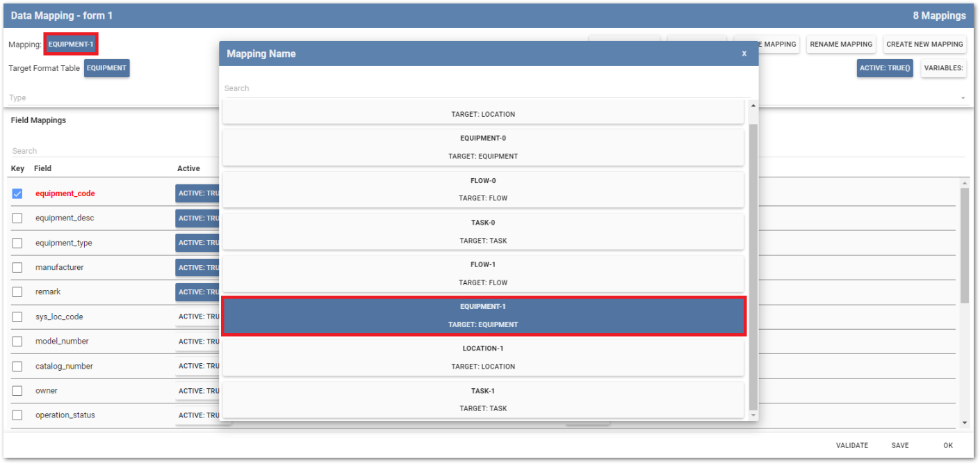Check the owner key checkbox
Image resolution: width=980 pixels, height=464 pixels.
click(17, 391)
